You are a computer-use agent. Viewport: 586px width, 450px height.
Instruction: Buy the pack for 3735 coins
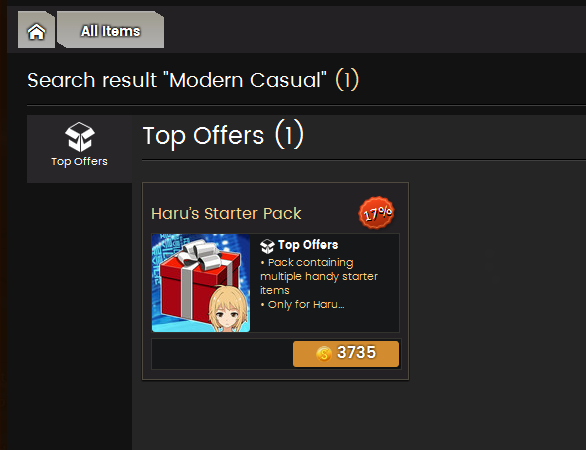click(x=346, y=354)
